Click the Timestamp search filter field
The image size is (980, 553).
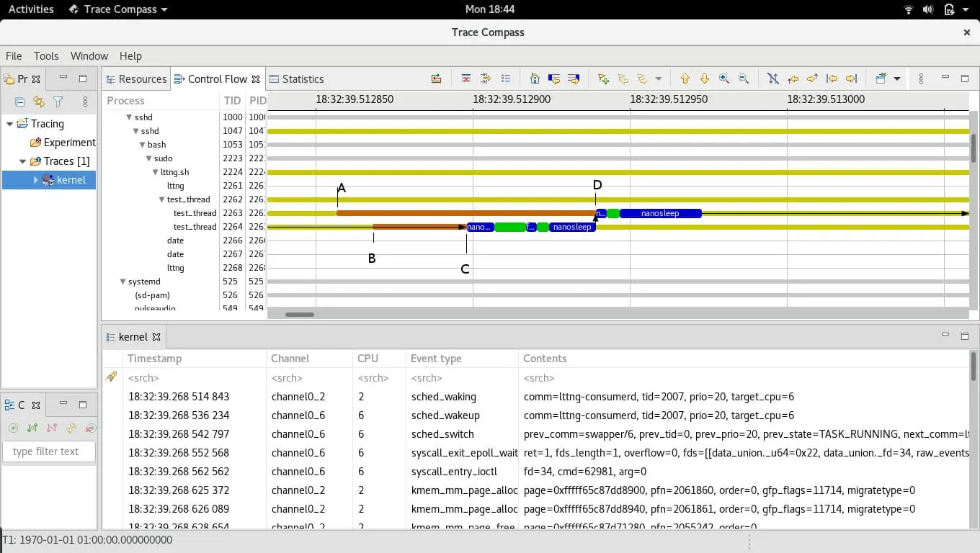point(195,378)
